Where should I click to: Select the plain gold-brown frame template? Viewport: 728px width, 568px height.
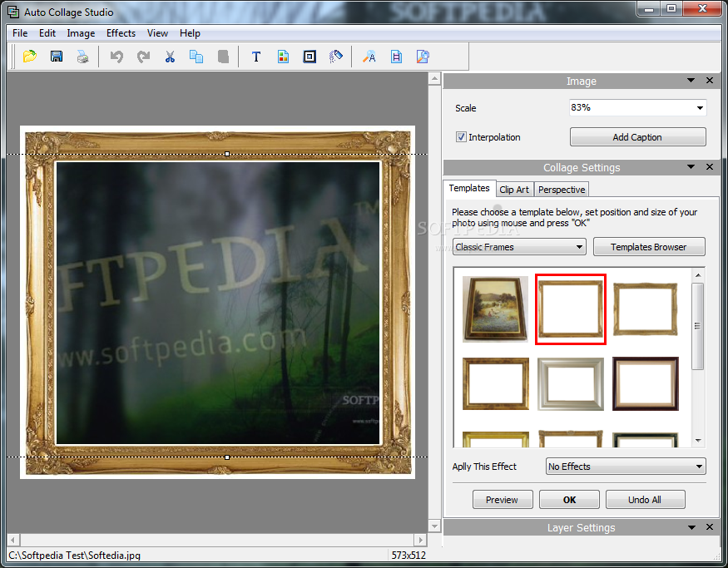tap(495, 383)
